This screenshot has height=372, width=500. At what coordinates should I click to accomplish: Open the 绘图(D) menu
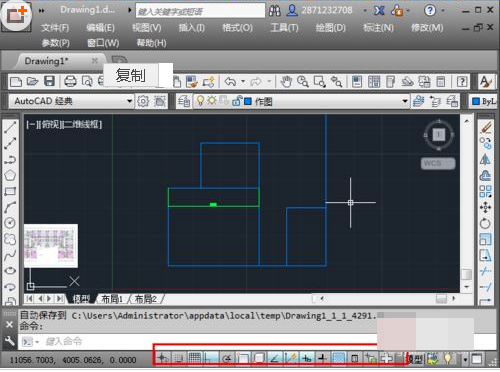point(330,28)
